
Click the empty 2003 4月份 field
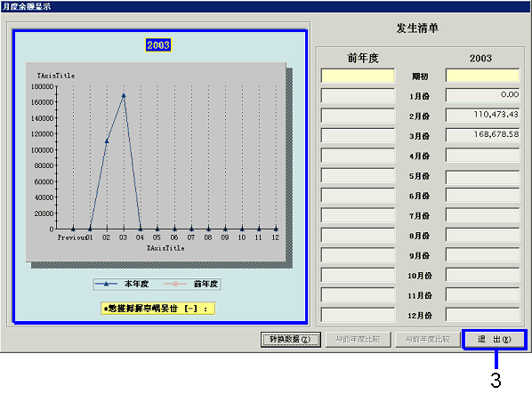coord(482,156)
